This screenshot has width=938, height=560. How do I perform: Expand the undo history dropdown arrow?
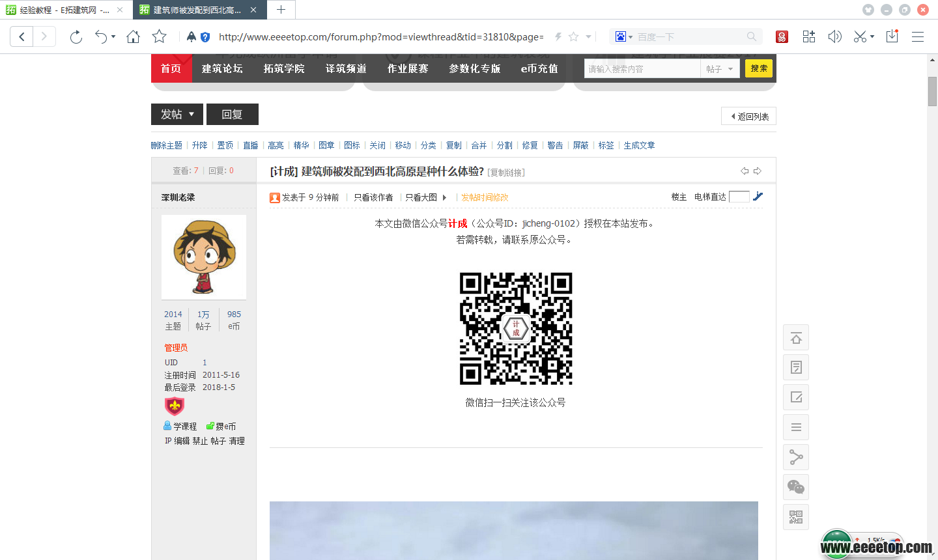pos(113,37)
